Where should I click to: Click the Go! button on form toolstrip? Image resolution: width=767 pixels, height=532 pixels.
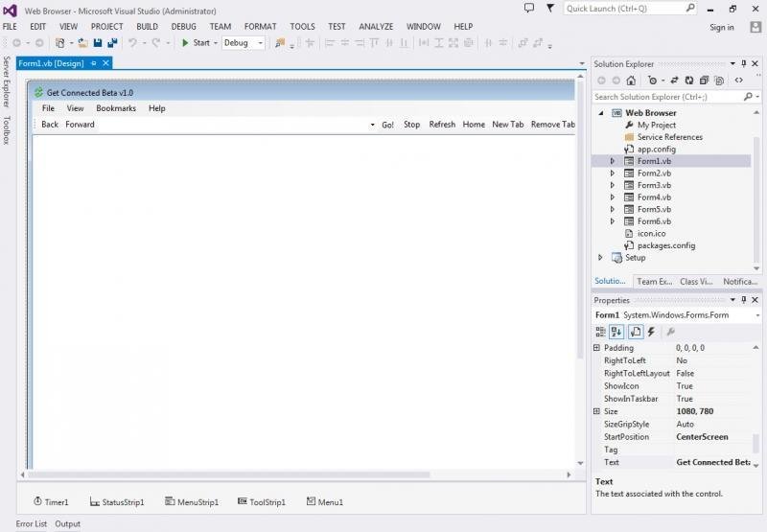pyautogui.click(x=388, y=125)
